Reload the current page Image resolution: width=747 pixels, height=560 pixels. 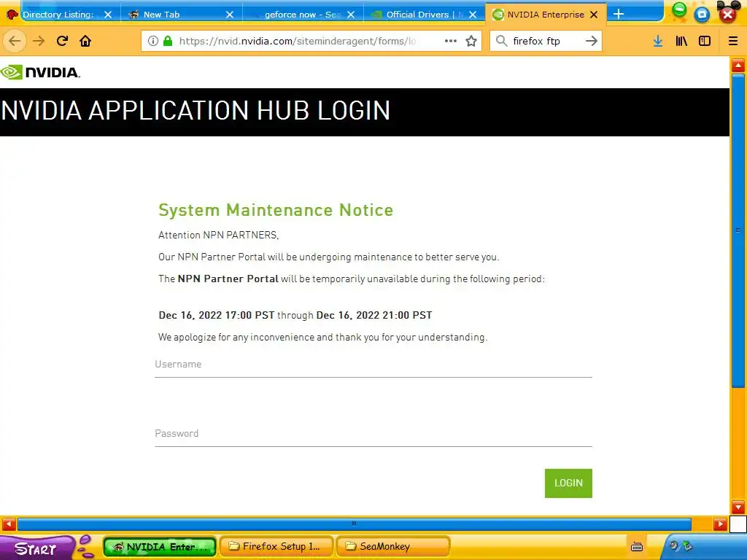[62, 41]
